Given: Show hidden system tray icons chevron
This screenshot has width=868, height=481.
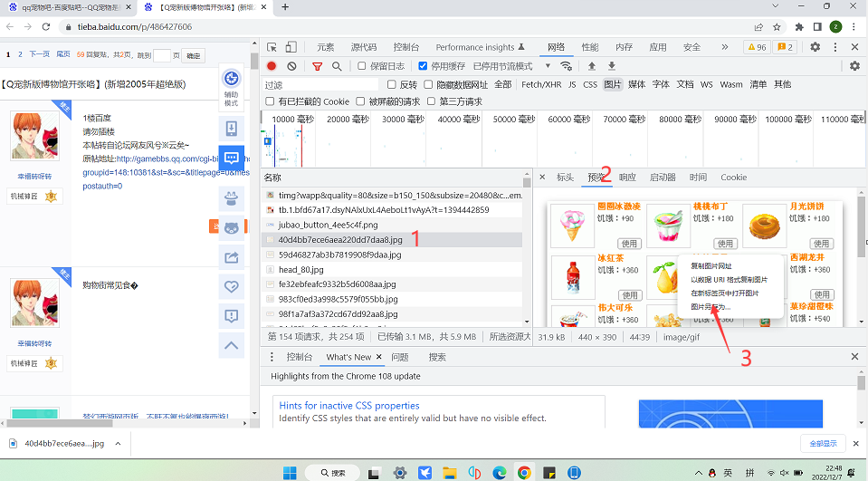Looking at the screenshot, I should pos(699,473).
